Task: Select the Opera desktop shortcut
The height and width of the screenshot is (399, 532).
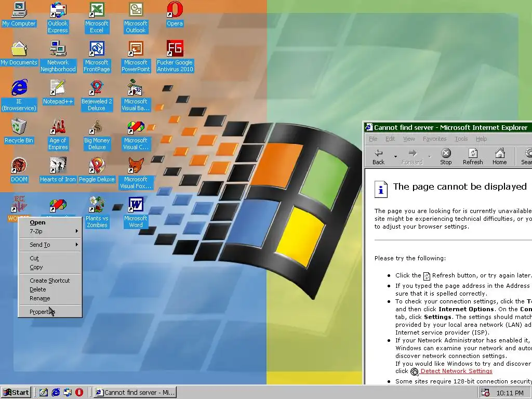Action: [x=175, y=14]
